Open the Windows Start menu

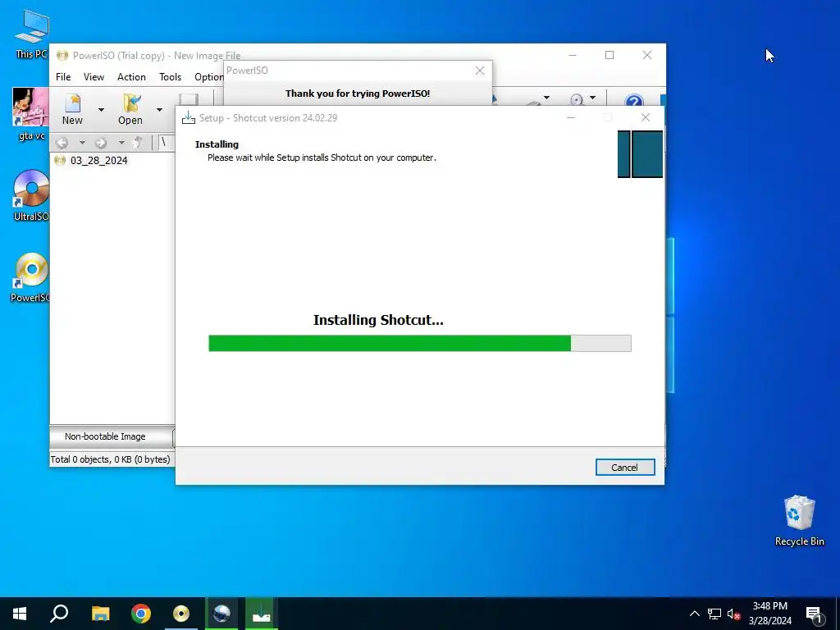coord(20,614)
